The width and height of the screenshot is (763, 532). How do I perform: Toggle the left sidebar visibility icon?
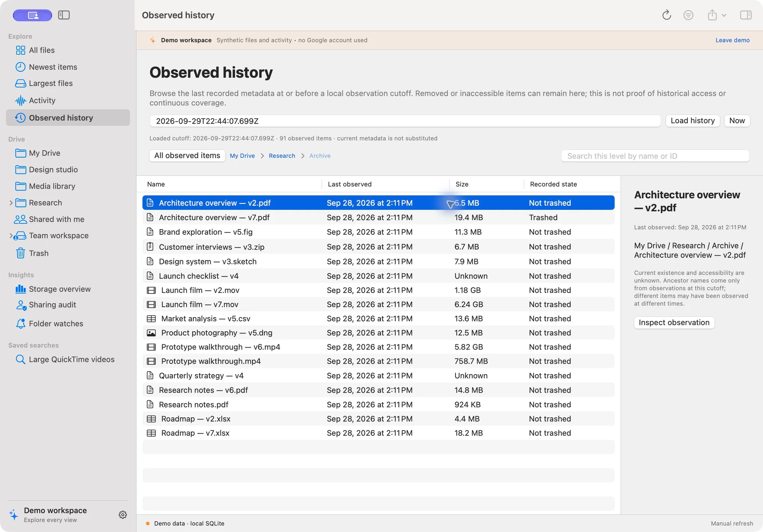click(x=64, y=15)
